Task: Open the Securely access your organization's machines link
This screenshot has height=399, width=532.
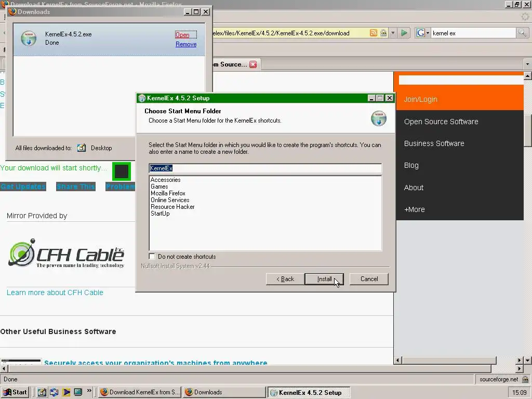Action: [156, 362]
